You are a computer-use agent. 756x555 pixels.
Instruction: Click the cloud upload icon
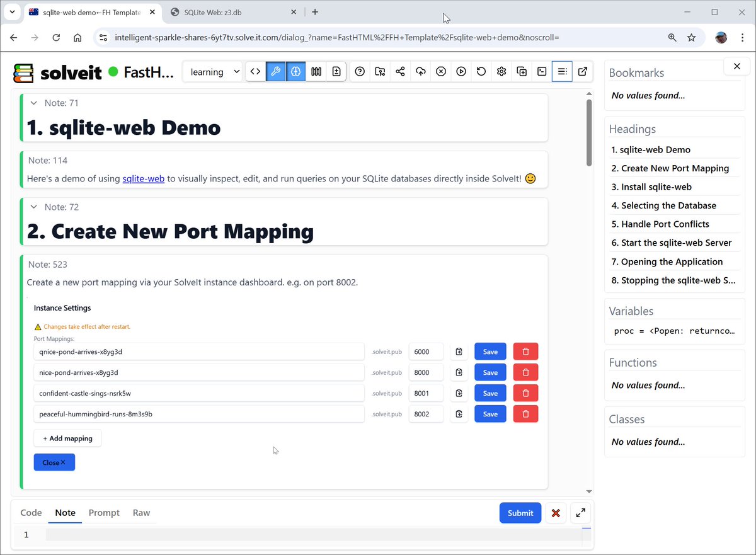(421, 72)
